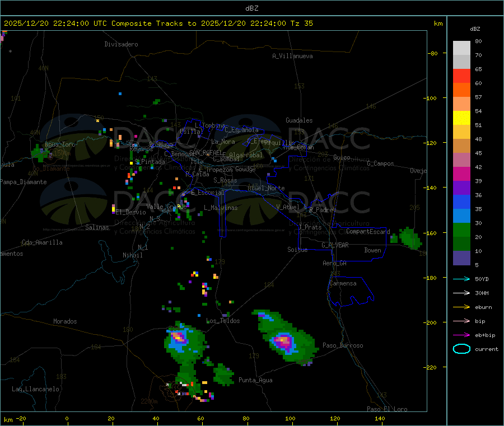Pick the purple 36–39 dBZ legend swatch
This screenshot has width=504, height=426.
point(461,188)
